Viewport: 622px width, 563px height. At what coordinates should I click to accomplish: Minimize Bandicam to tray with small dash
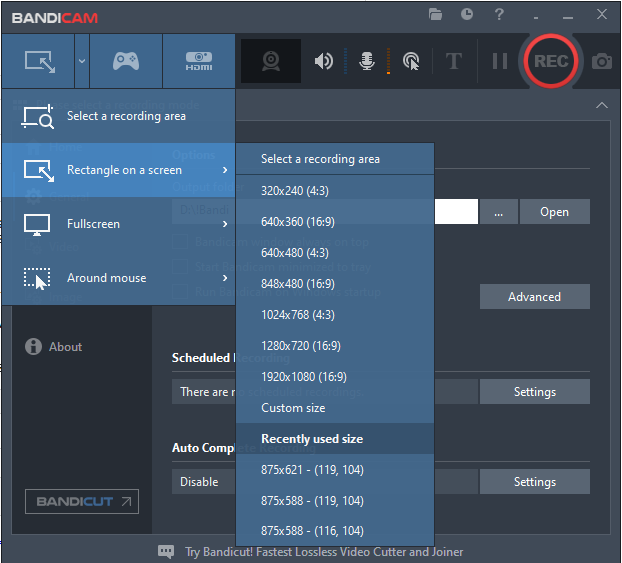point(536,18)
